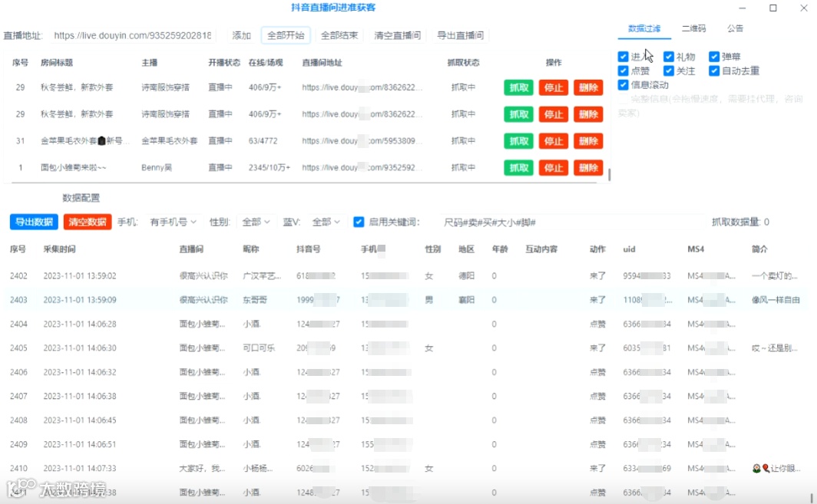
Task: Open the 性别 全部 dropdown
Action: (256, 222)
